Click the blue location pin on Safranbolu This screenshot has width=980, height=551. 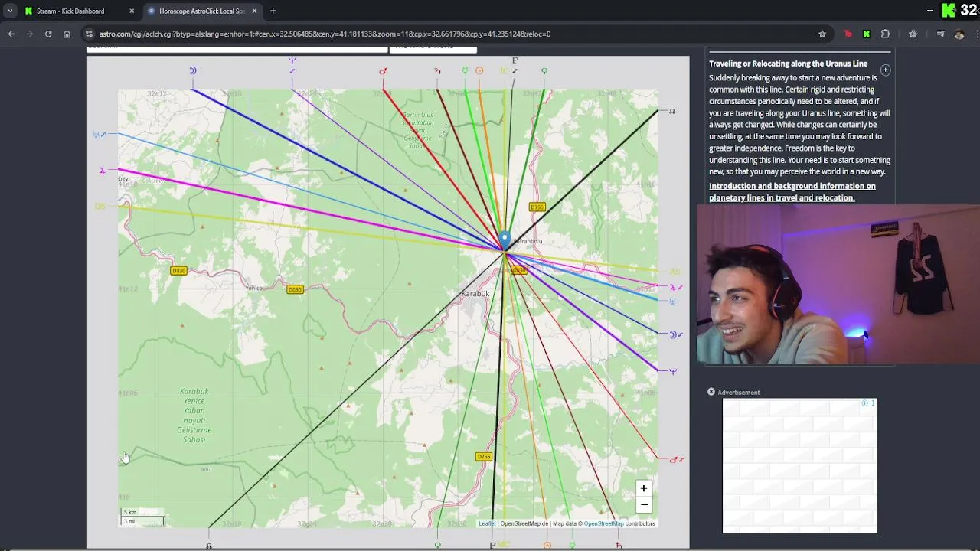coord(505,240)
